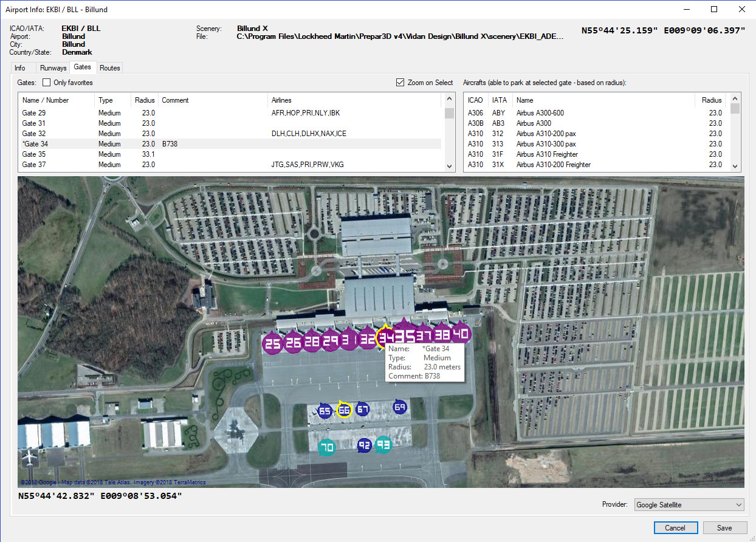Select gate 35 marker on the map
The width and height of the screenshot is (756, 542).
pos(406,334)
